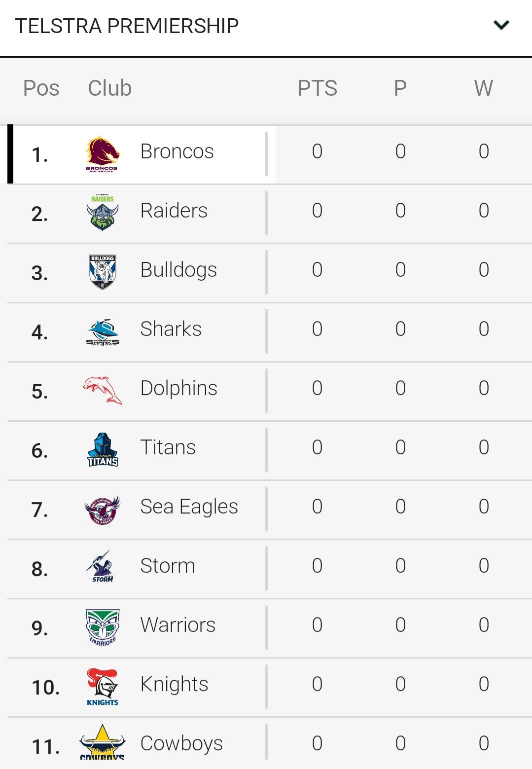
Task: Click the Sharks team logo
Action: 103,332
